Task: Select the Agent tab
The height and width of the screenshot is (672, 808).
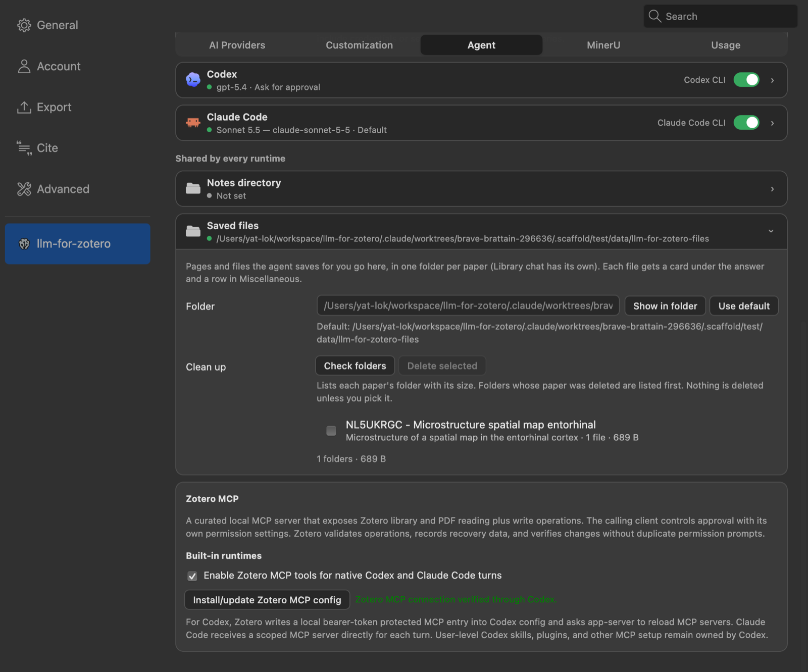Action: click(x=481, y=45)
